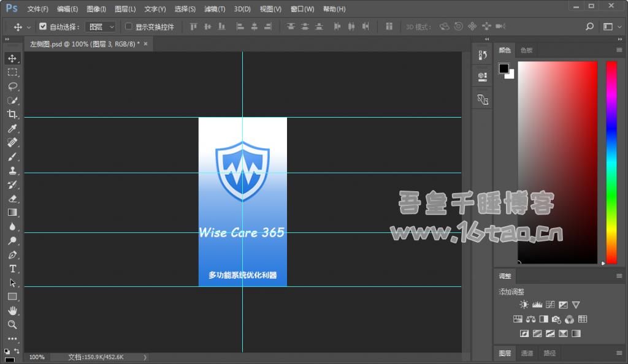Uncheck the 自动选择 checkbox
The height and width of the screenshot is (364, 628).
click(x=43, y=27)
